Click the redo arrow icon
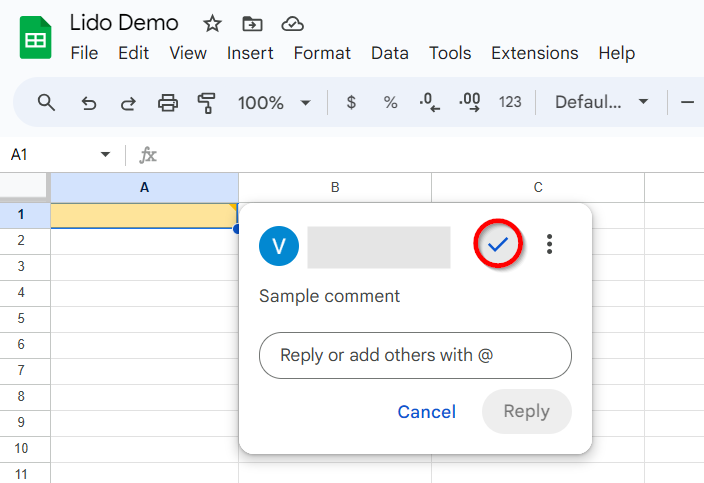 click(128, 103)
